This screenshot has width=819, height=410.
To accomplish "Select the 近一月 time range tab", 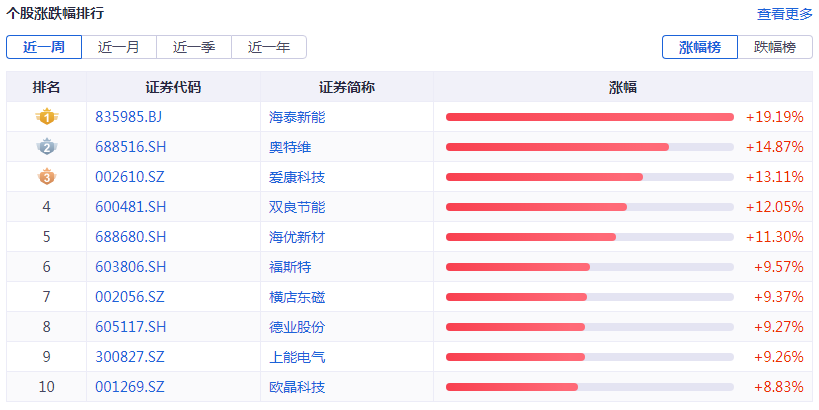I will click(x=119, y=47).
